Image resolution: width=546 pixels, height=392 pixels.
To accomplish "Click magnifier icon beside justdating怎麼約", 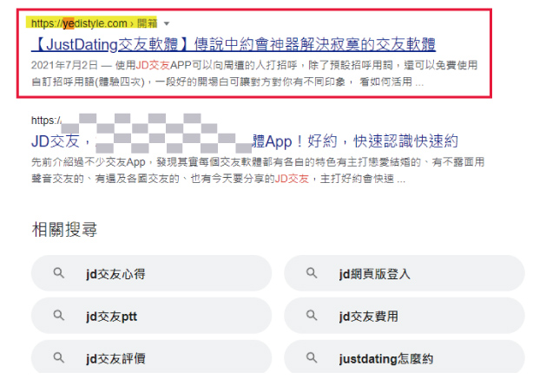I will pyautogui.click(x=312, y=357).
